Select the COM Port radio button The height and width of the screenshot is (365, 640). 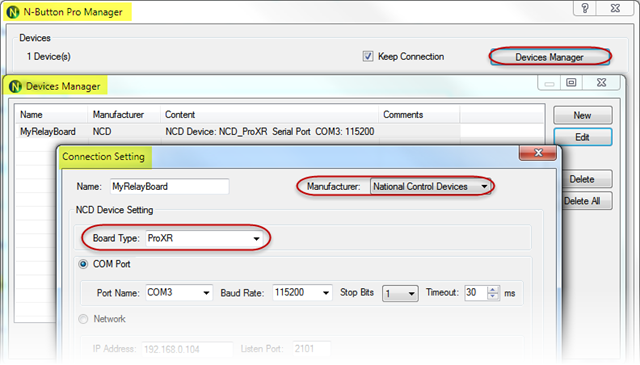pos(83,264)
